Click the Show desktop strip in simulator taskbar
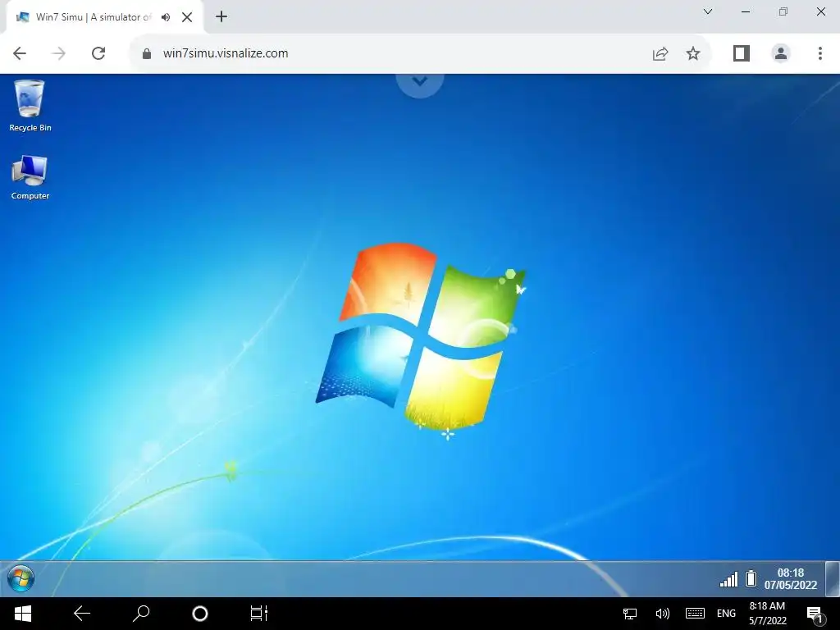840x630 pixels. (x=832, y=578)
